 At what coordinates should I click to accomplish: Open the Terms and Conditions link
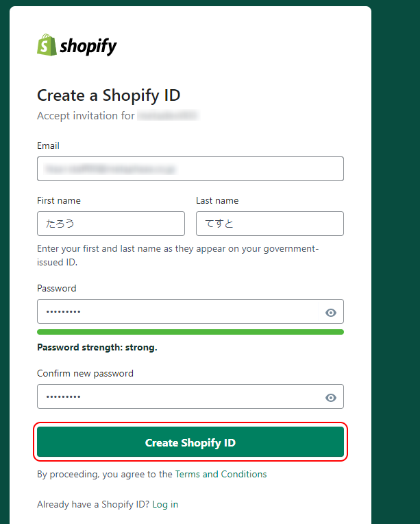tap(221, 474)
